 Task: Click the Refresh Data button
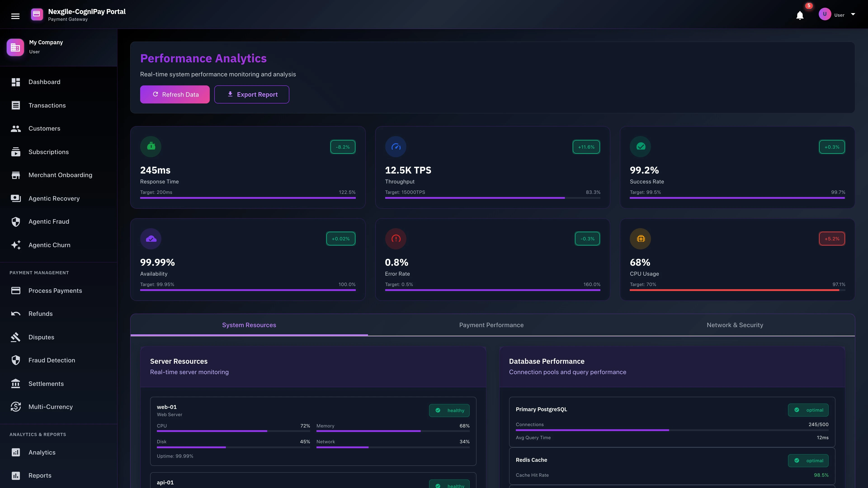point(175,94)
